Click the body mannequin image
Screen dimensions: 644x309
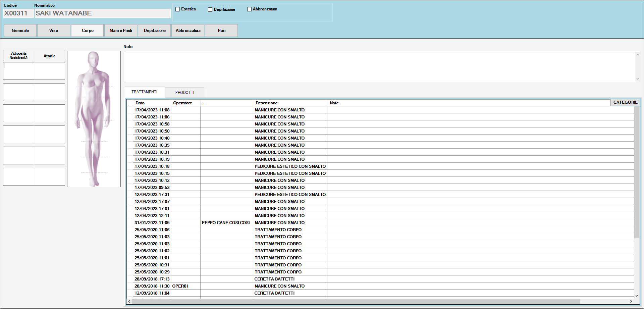pyautogui.click(x=94, y=119)
